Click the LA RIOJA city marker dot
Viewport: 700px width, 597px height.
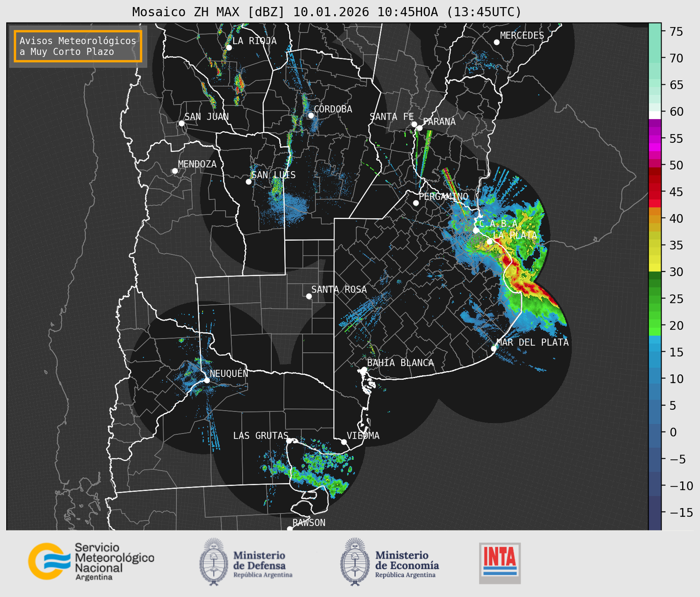click(229, 48)
